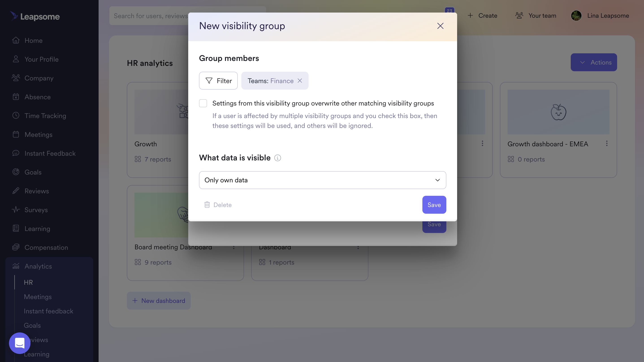Click the 1 reports grid icon
644x362 pixels.
tap(262, 262)
